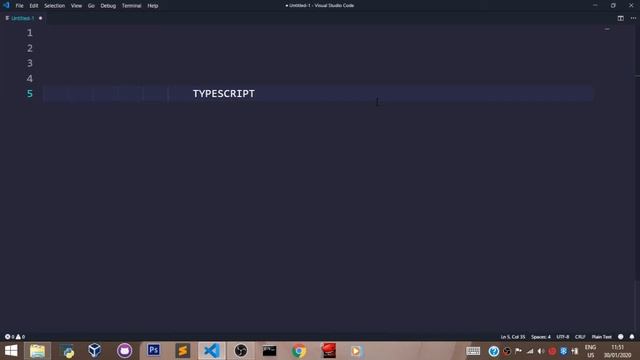The height and width of the screenshot is (360, 640).
Task: Open the errors and warnings status indicator
Action: click(15, 337)
